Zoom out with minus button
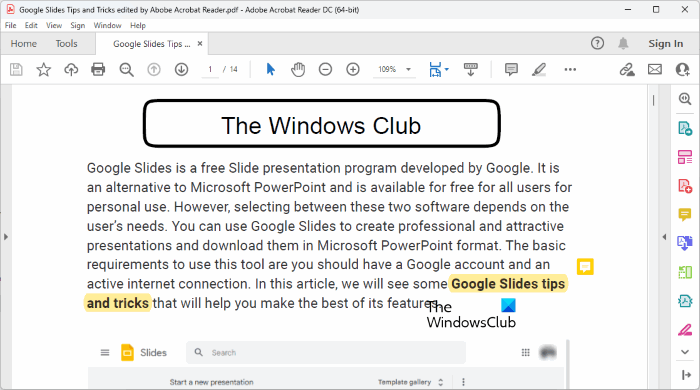Viewport: 700px width, 390px height. pos(325,69)
